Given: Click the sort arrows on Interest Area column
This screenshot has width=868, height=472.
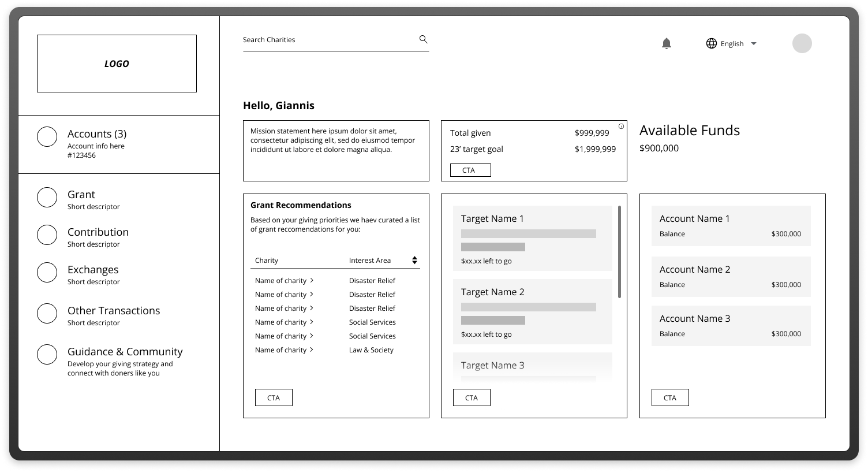Looking at the screenshot, I should tap(414, 260).
